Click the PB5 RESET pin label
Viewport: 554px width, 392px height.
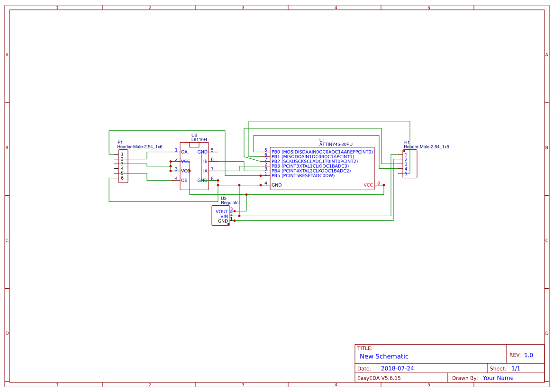click(303, 176)
